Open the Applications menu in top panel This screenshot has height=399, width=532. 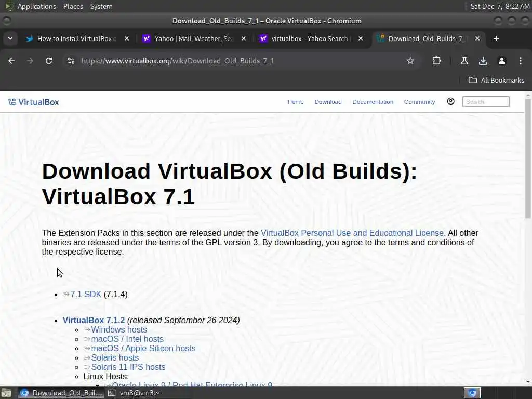click(x=37, y=6)
